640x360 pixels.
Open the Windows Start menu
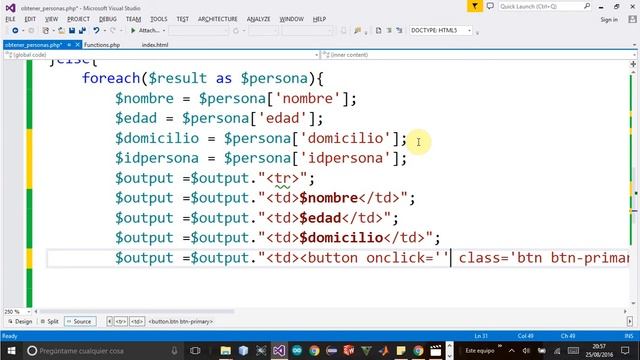pos(11,351)
